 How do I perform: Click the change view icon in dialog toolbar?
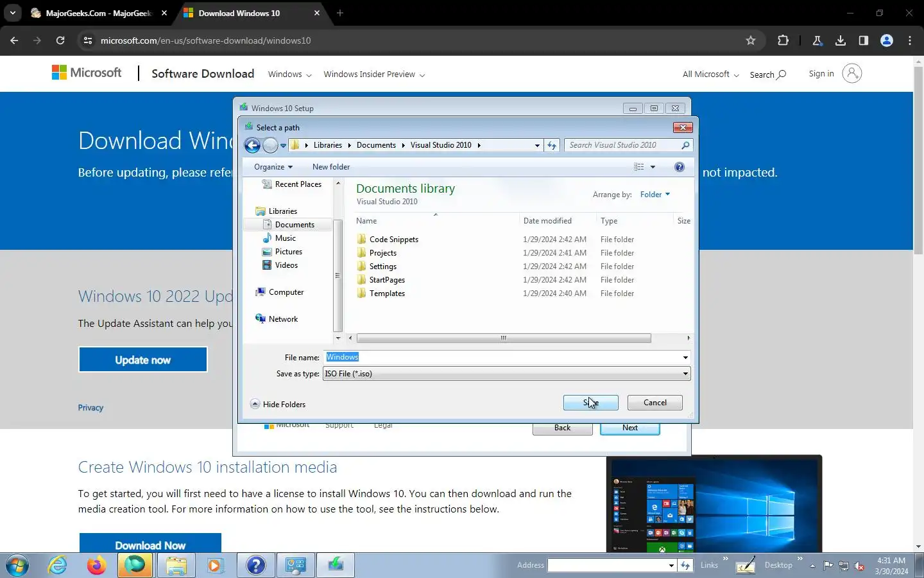pyautogui.click(x=639, y=167)
